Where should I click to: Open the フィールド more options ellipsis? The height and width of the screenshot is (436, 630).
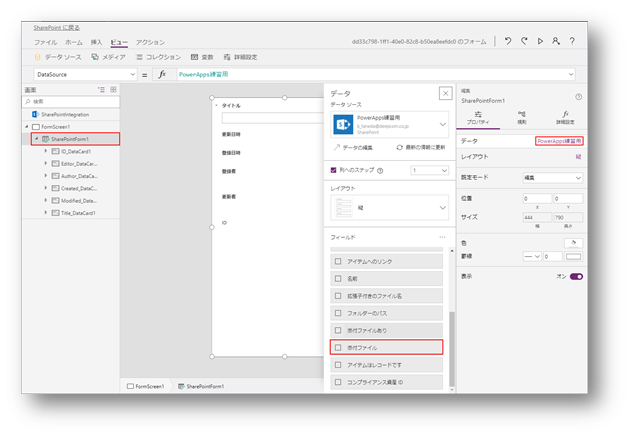[x=442, y=237]
